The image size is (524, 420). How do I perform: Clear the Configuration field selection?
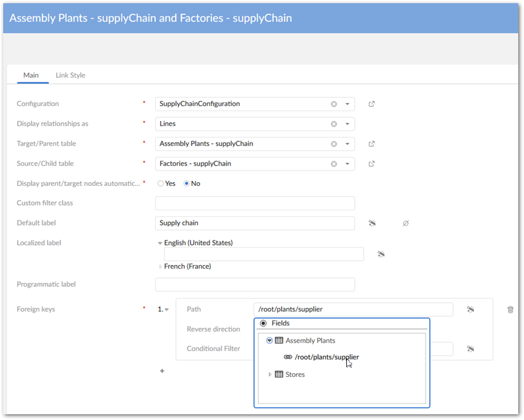tap(333, 104)
